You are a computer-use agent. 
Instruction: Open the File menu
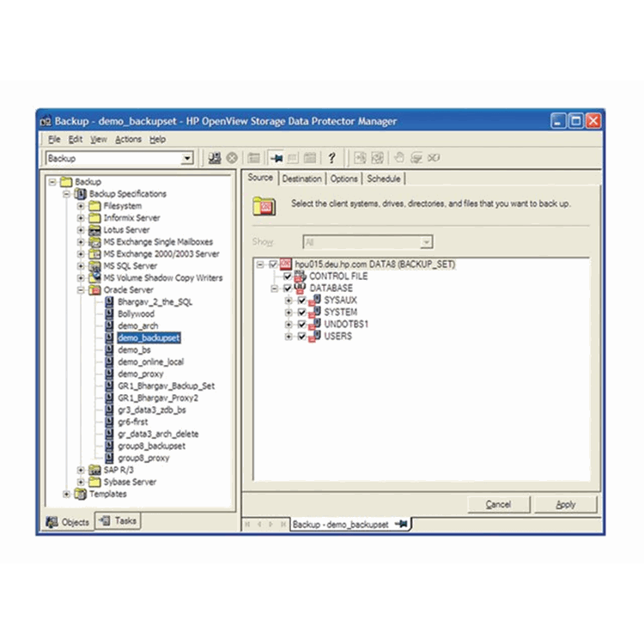[x=54, y=139]
